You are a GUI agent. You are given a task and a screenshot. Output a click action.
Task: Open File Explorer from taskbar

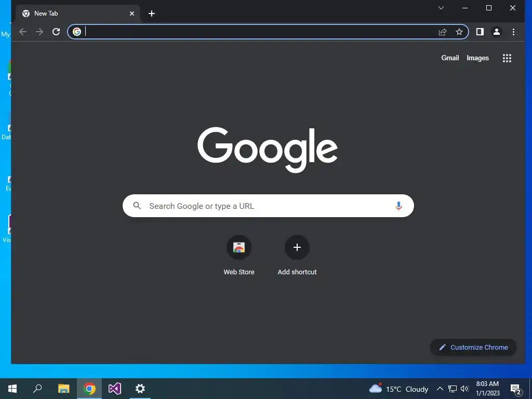pos(63,389)
